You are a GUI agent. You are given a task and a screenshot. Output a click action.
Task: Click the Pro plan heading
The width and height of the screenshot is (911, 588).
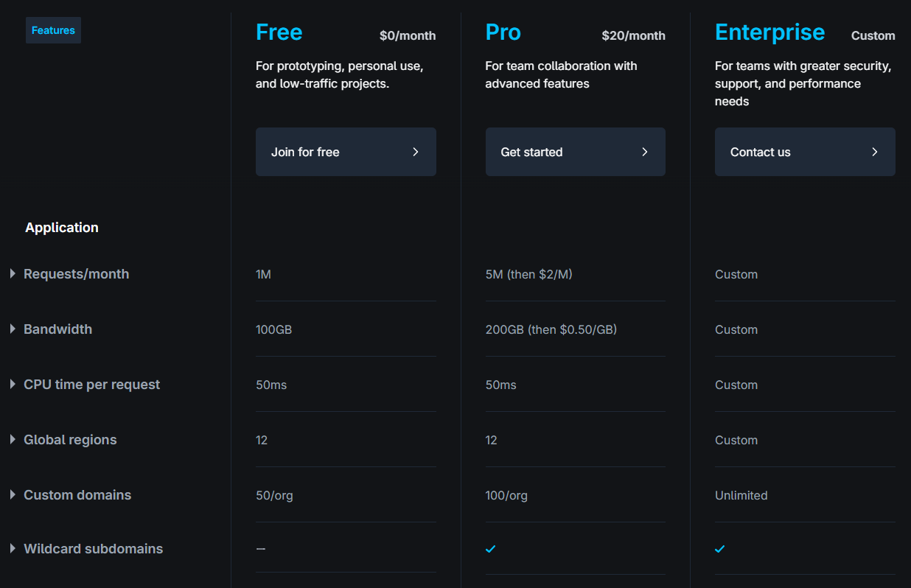pyautogui.click(x=503, y=32)
